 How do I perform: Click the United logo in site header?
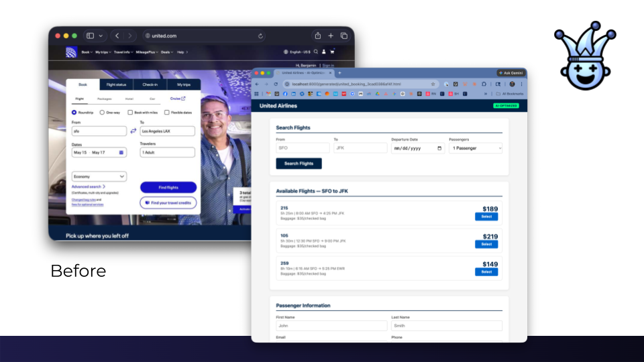tap(71, 52)
